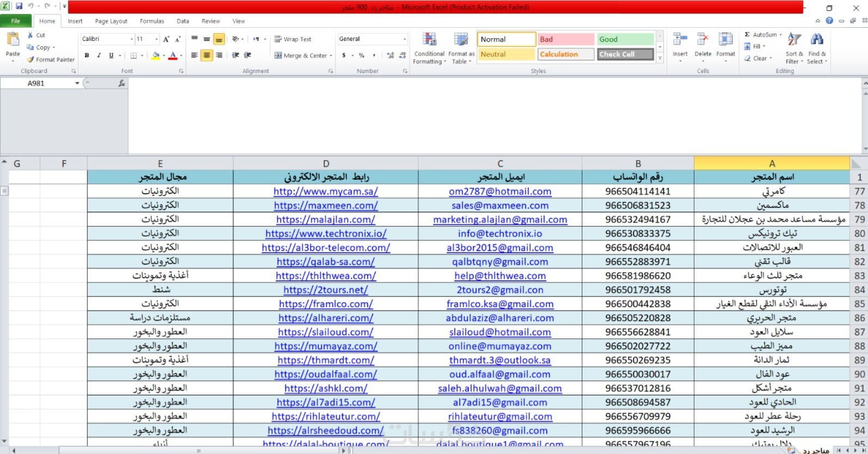Open the Fill dropdown

(754, 47)
